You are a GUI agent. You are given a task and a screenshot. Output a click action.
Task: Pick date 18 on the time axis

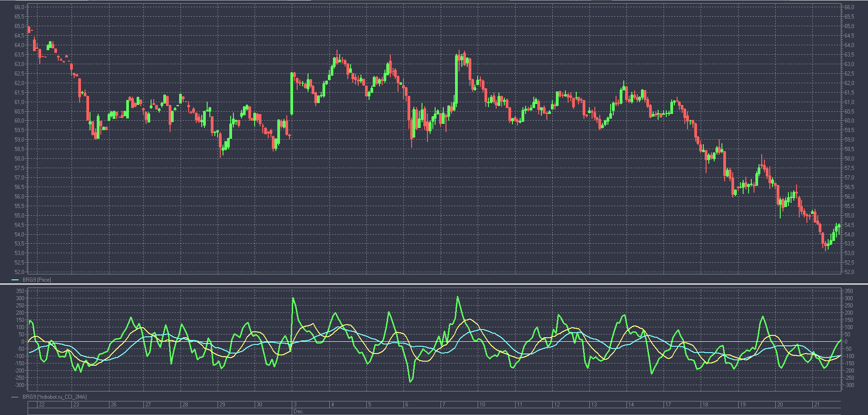pos(705,405)
